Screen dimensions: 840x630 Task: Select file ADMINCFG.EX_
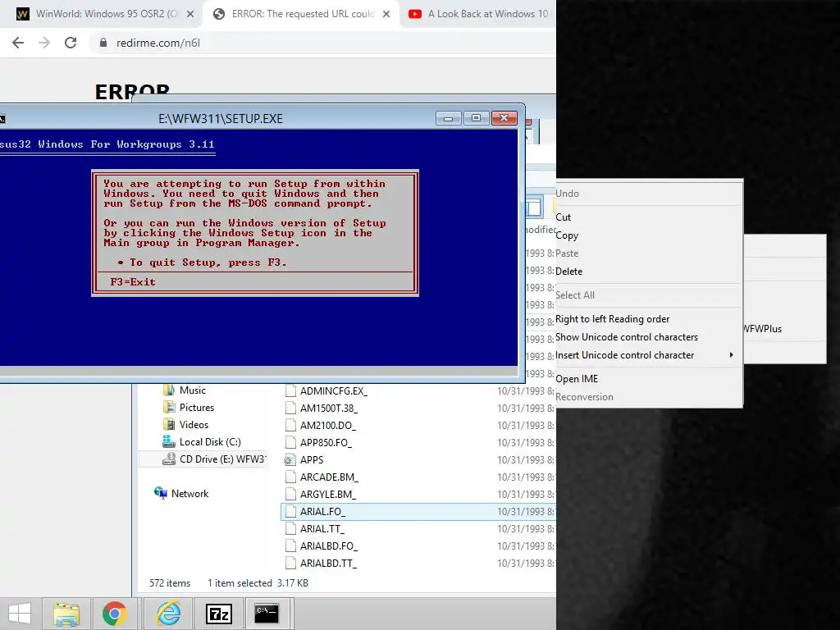(333, 391)
